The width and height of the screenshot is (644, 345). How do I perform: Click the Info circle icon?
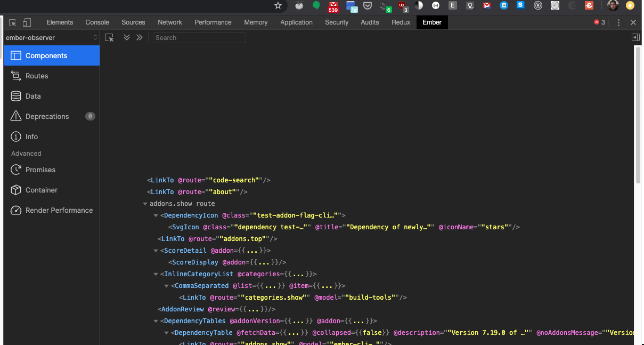coord(16,137)
